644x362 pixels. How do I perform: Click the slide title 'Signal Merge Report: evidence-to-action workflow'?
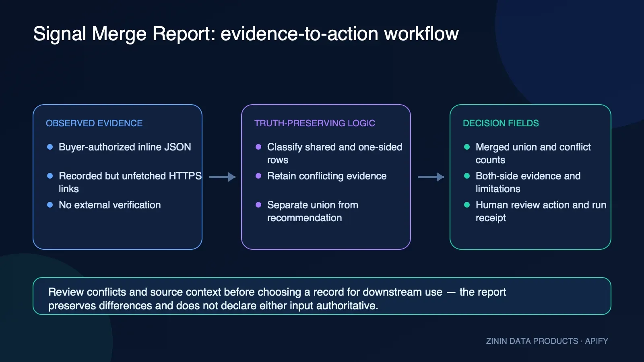[x=246, y=34]
